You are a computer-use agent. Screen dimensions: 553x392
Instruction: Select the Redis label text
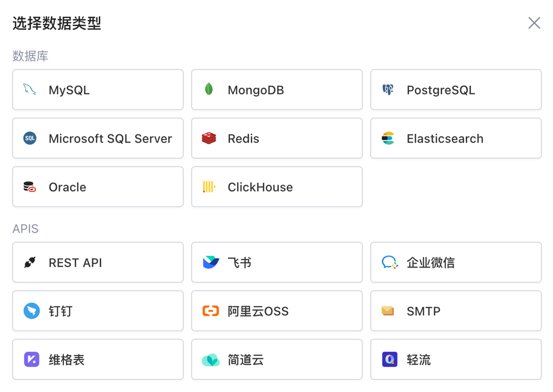243,139
